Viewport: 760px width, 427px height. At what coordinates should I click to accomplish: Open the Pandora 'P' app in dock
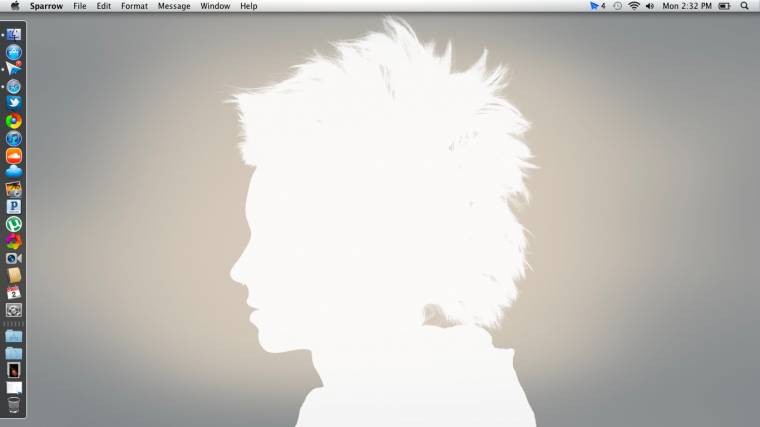[x=14, y=207]
